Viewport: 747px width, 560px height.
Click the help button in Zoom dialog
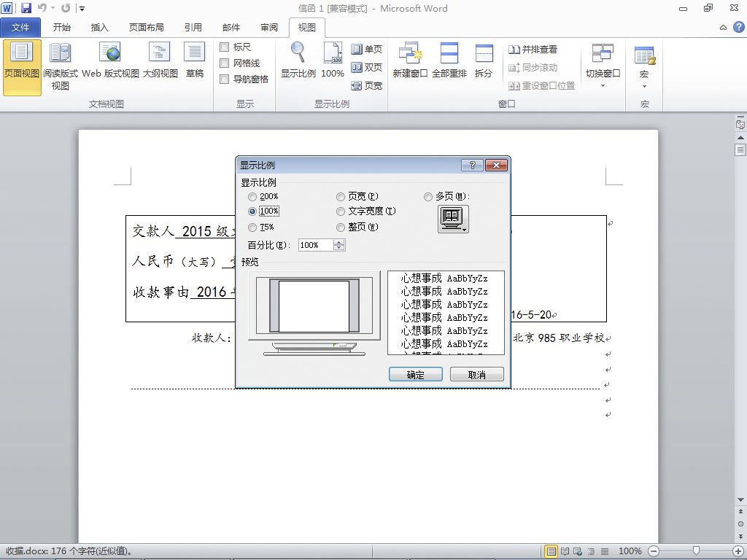coord(472,166)
